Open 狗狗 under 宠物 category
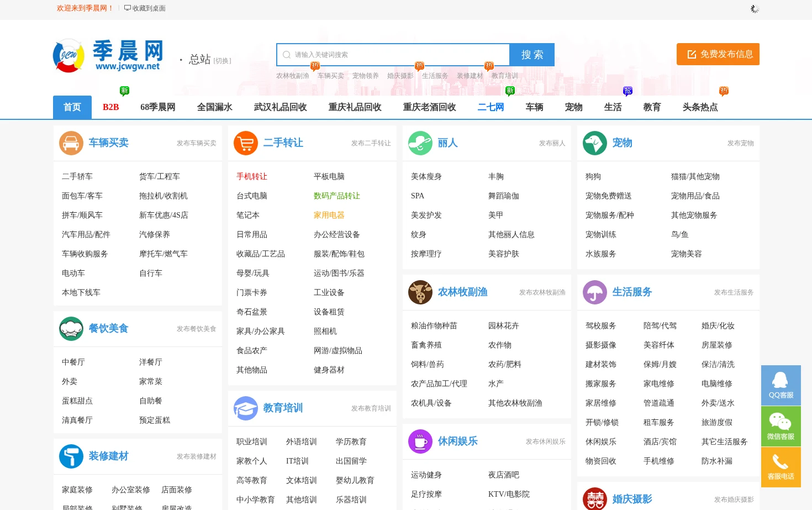Image resolution: width=812 pixels, height=510 pixels. click(x=593, y=176)
